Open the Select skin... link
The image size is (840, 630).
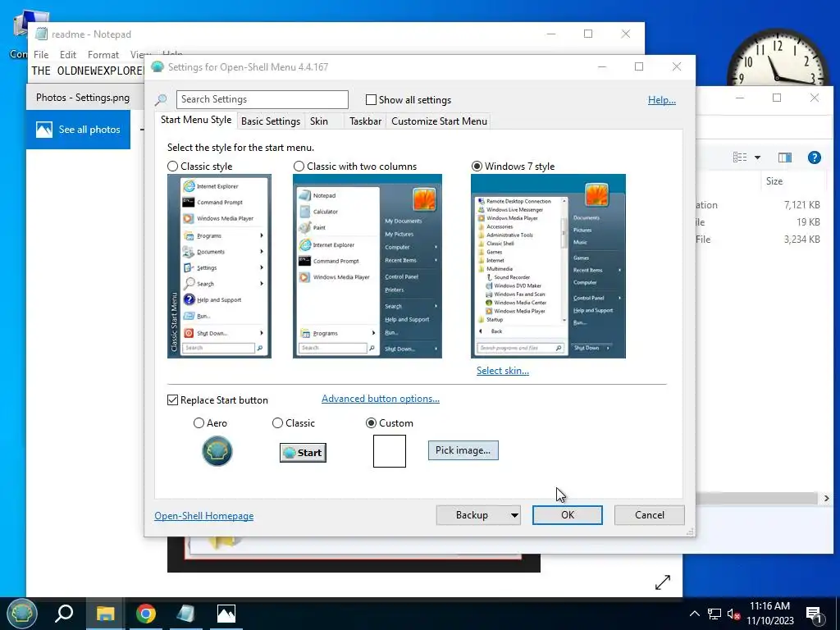pyautogui.click(x=503, y=371)
